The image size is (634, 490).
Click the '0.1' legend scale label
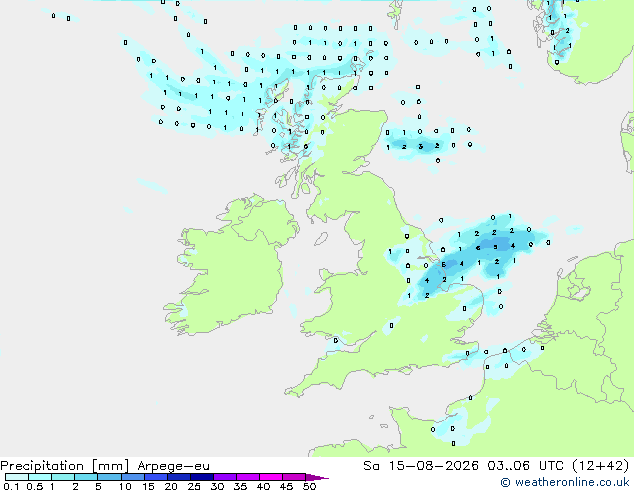click(x=11, y=486)
